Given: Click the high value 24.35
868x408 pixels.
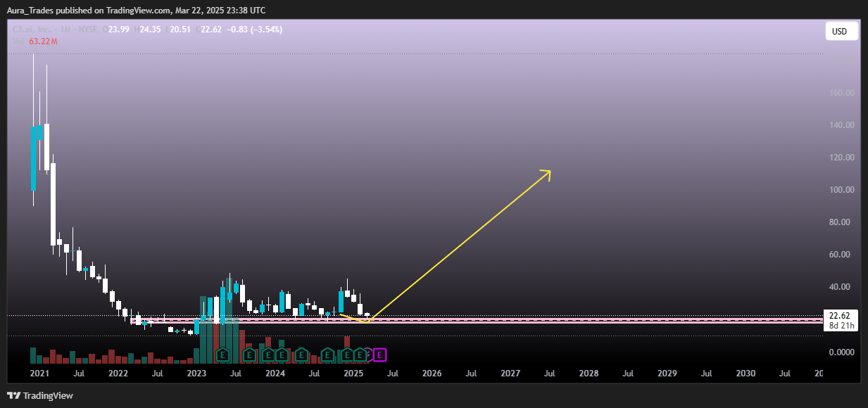Looking at the screenshot, I should coord(151,30).
